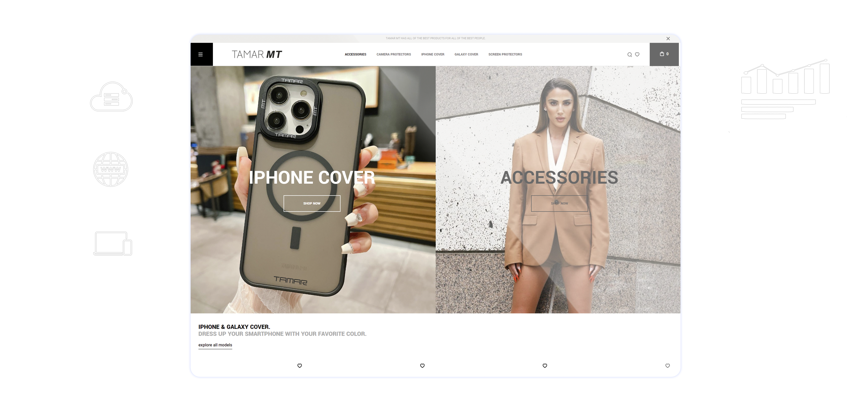868x413 pixels.
Task: Favorite the fourth product with heart icon
Action: tap(667, 365)
